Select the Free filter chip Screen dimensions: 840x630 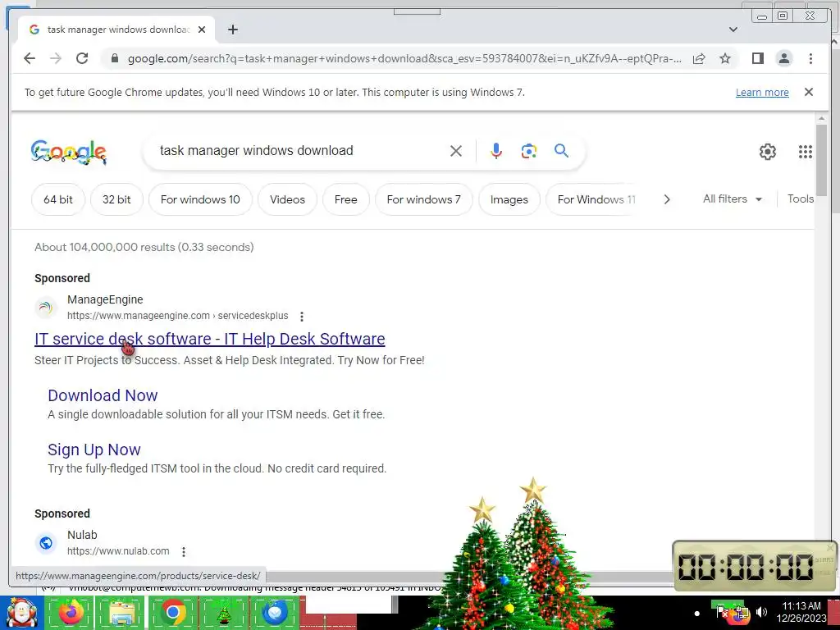[345, 199]
